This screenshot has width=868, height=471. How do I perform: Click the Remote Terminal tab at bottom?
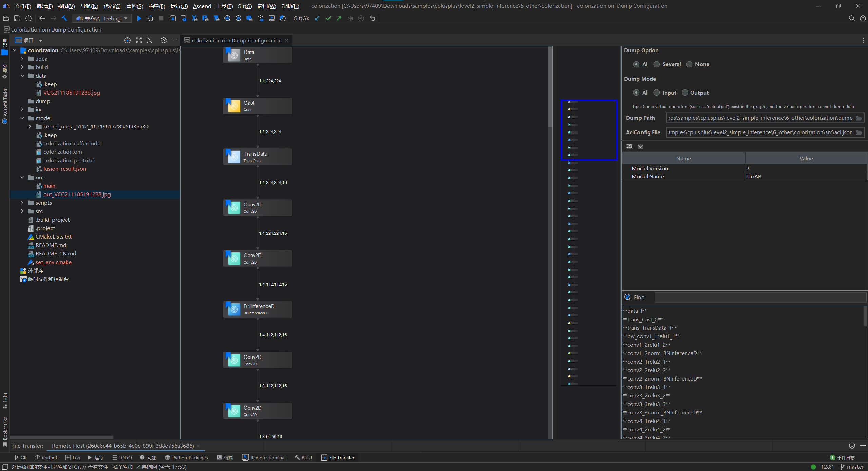coord(266,457)
